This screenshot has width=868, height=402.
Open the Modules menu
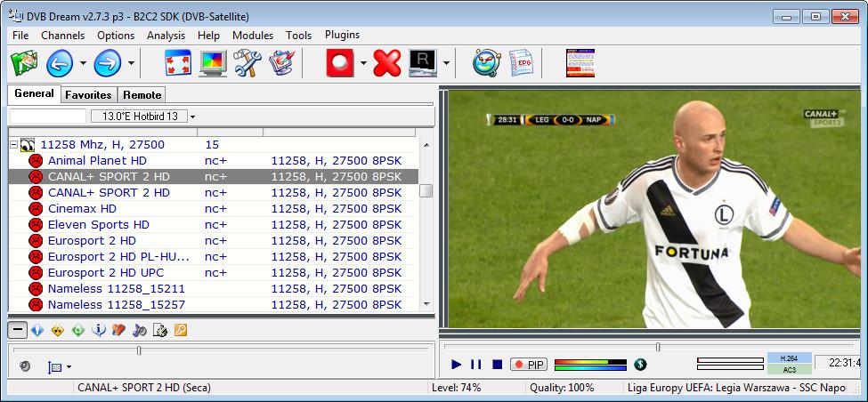click(x=253, y=36)
